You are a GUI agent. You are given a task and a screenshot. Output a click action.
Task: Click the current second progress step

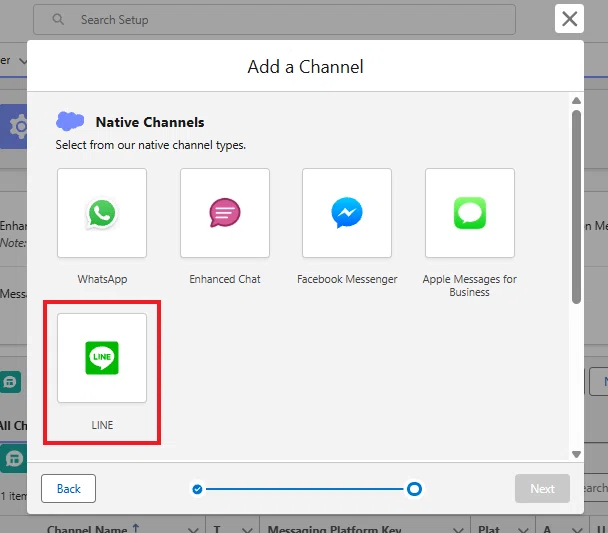(x=414, y=489)
